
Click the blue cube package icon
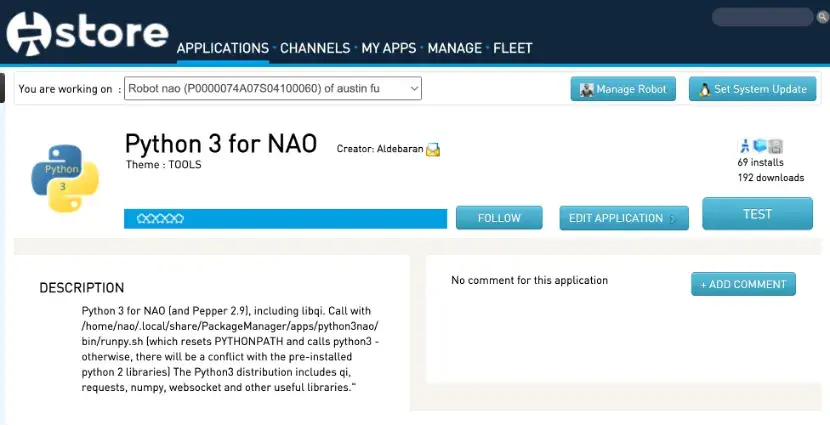(760, 146)
